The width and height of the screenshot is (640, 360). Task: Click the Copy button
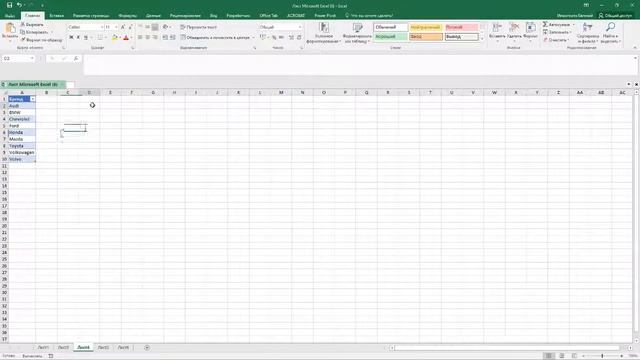(35, 32)
